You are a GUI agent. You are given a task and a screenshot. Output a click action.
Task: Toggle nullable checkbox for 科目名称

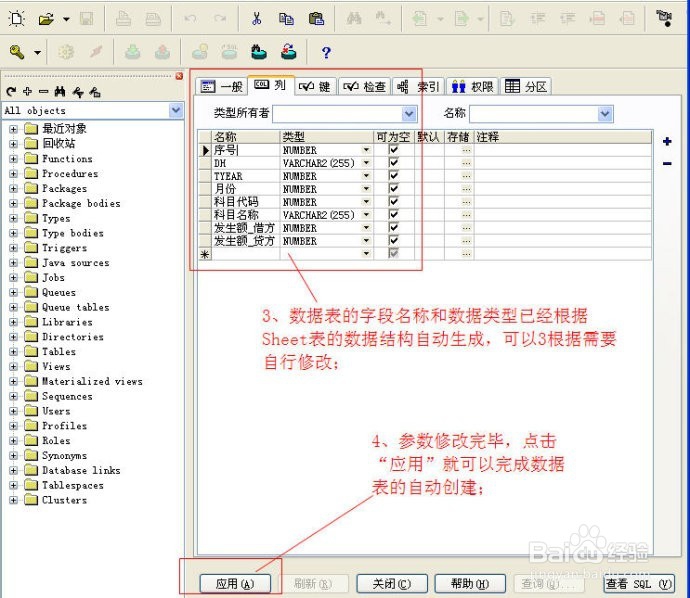point(393,214)
